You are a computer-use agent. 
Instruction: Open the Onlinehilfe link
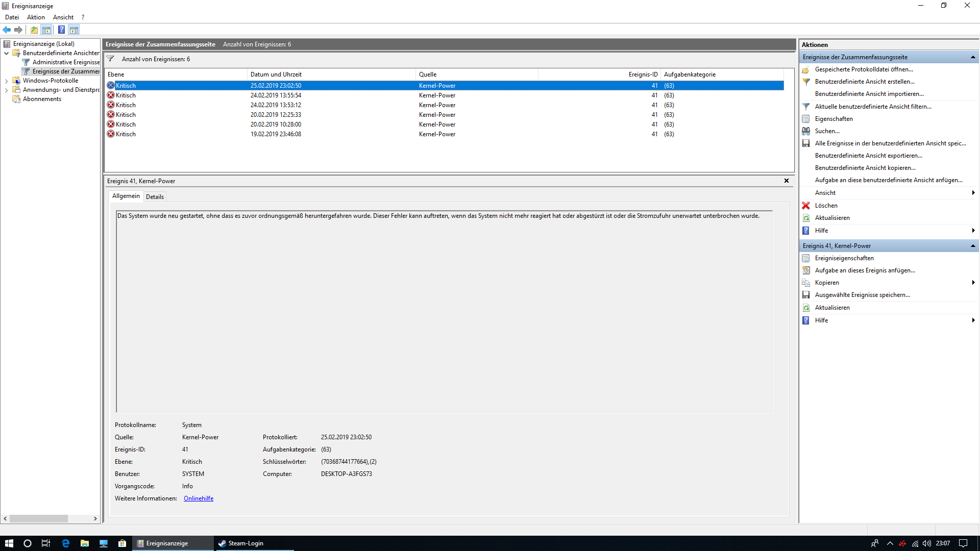tap(199, 498)
